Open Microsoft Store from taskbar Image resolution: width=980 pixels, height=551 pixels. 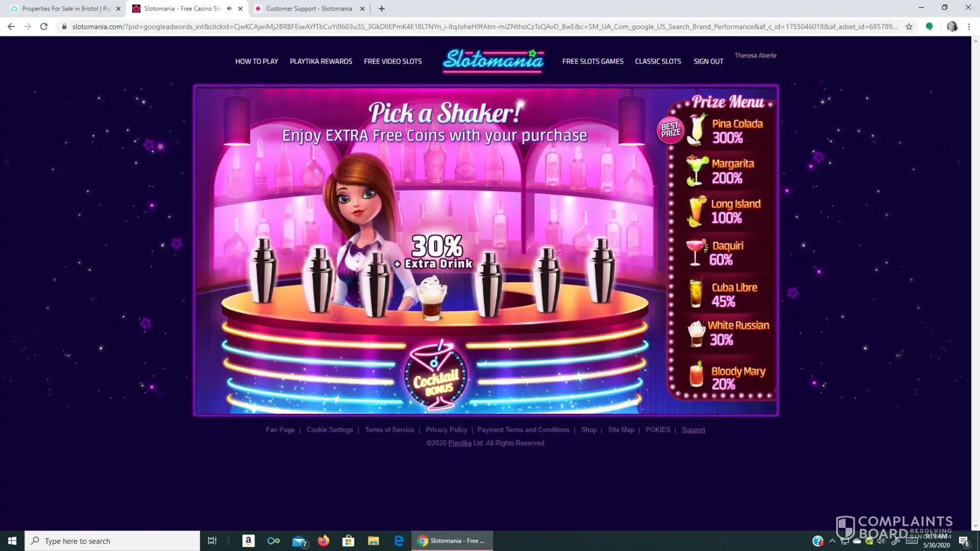(x=348, y=541)
